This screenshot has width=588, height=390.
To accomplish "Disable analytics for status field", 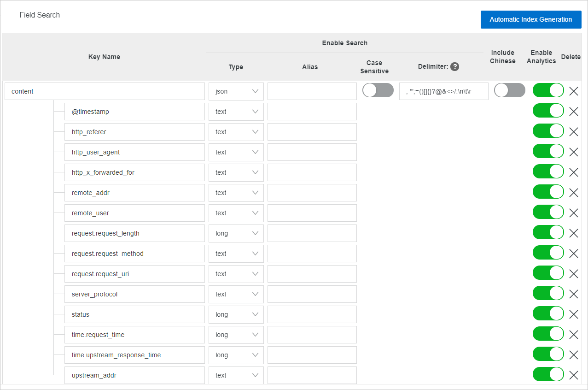I will click(548, 313).
